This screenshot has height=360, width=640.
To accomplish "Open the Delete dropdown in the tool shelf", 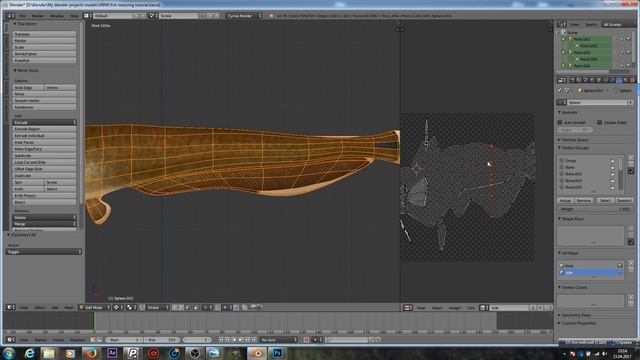I will coord(44,218).
